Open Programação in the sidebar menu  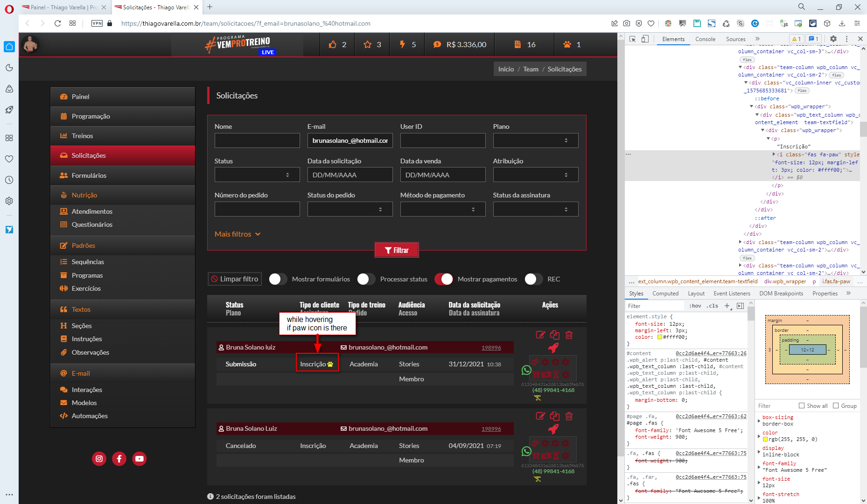click(x=123, y=116)
